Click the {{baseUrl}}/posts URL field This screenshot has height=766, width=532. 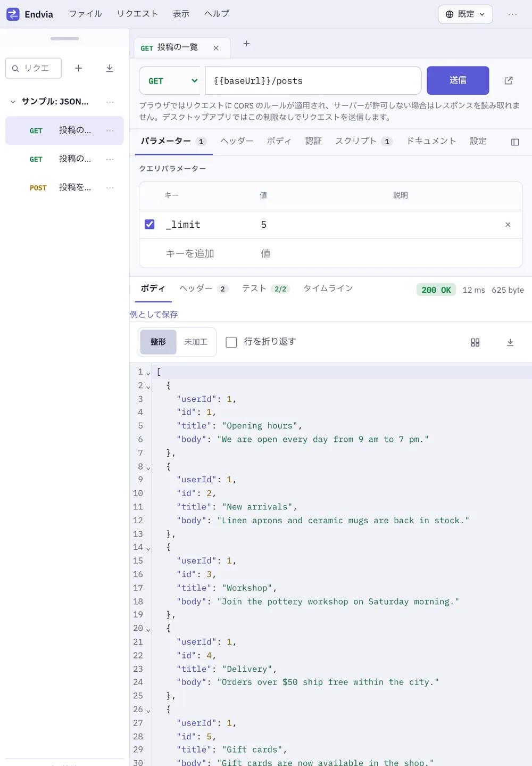[313, 81]
